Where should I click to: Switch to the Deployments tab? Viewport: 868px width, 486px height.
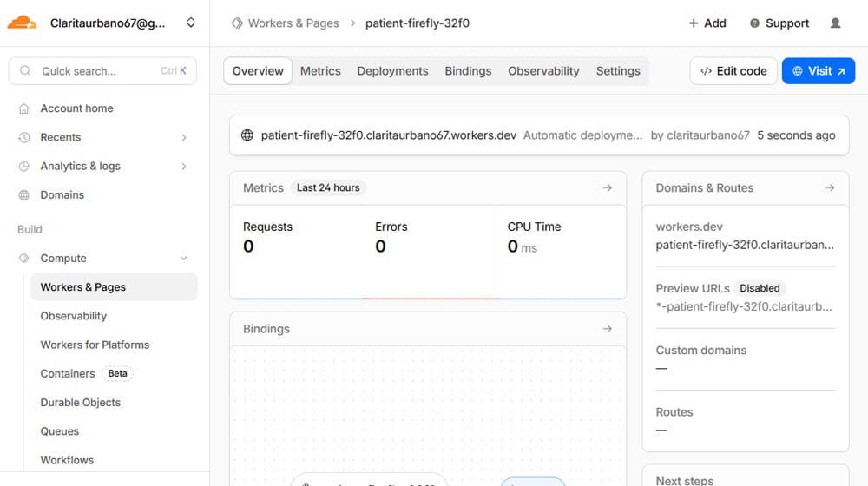click(x=392, y=71)
